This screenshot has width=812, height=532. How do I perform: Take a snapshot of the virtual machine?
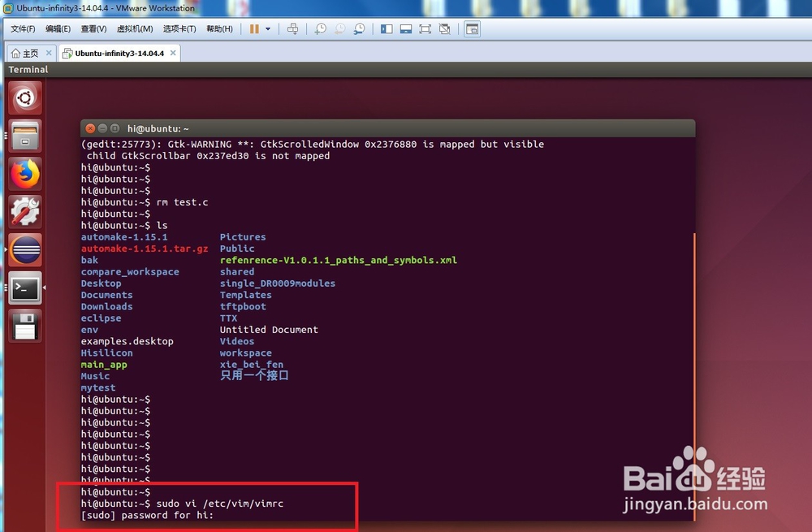pyautogui.click(x=321, y=29)
